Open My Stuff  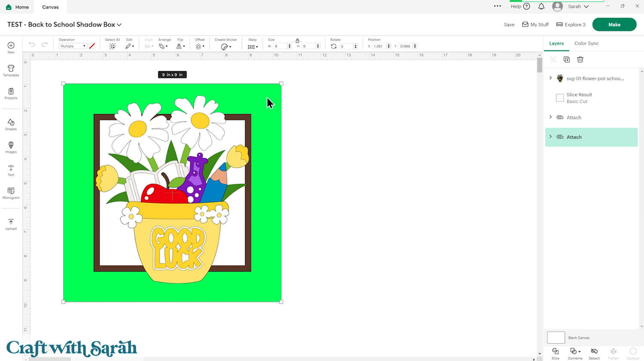535,24
